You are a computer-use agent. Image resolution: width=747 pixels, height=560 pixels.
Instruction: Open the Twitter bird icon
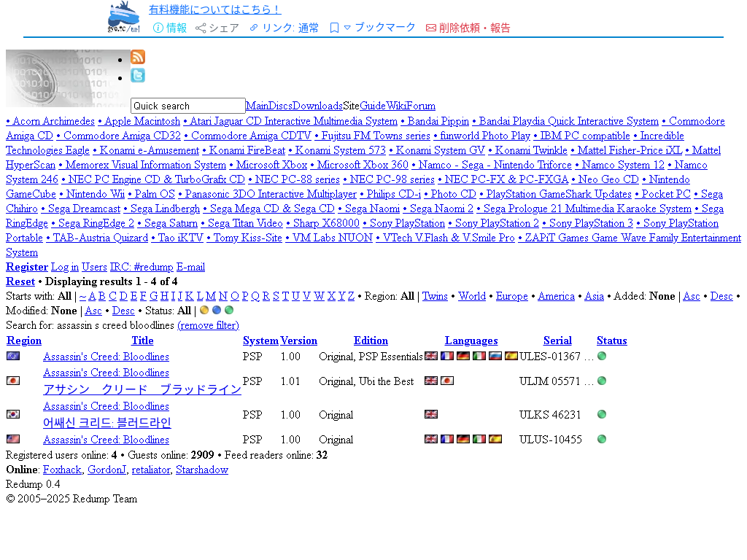tap(138, 75)
